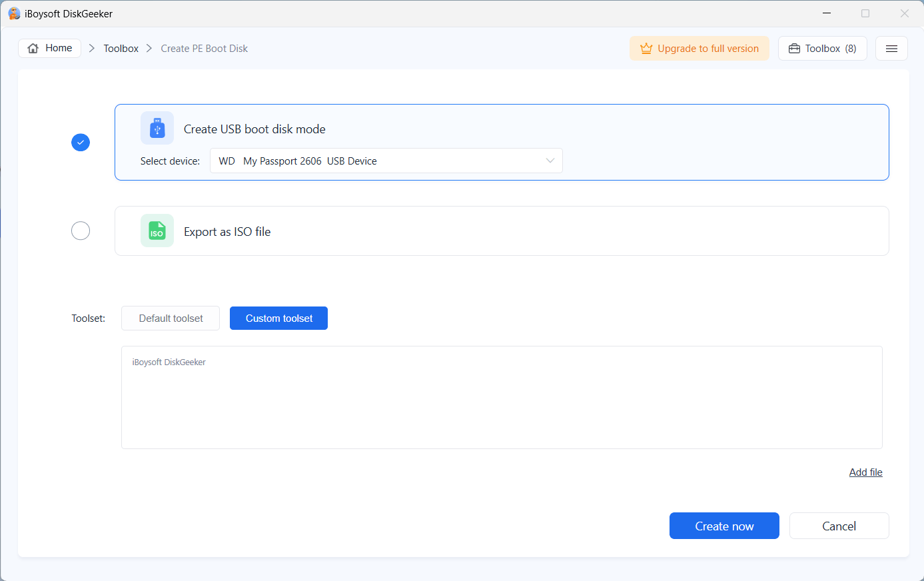Click the Add file link
This screenshot has height=581, width=924.
pos(866,472)
